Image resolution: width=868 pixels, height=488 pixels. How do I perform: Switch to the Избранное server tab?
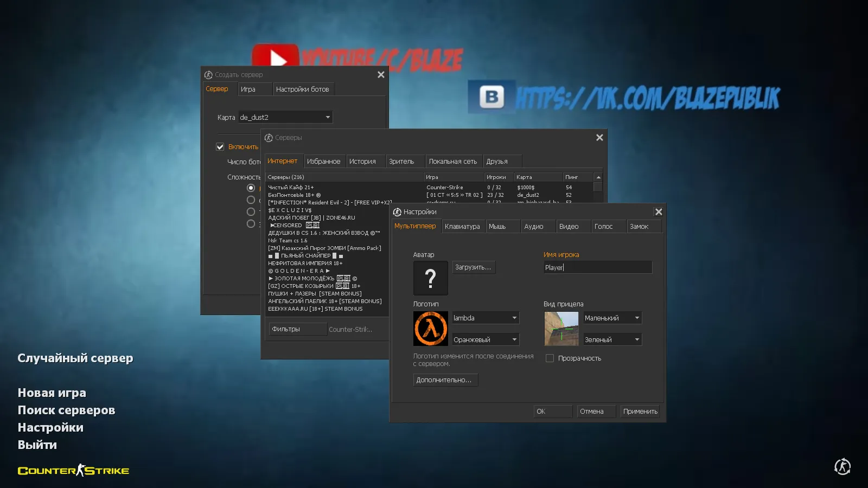tap(324, 160)
